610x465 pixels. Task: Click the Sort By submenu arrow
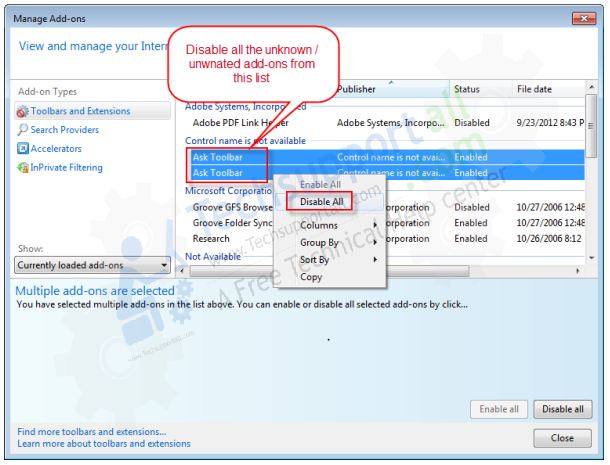pyautogui.click(x=375, y=259)
